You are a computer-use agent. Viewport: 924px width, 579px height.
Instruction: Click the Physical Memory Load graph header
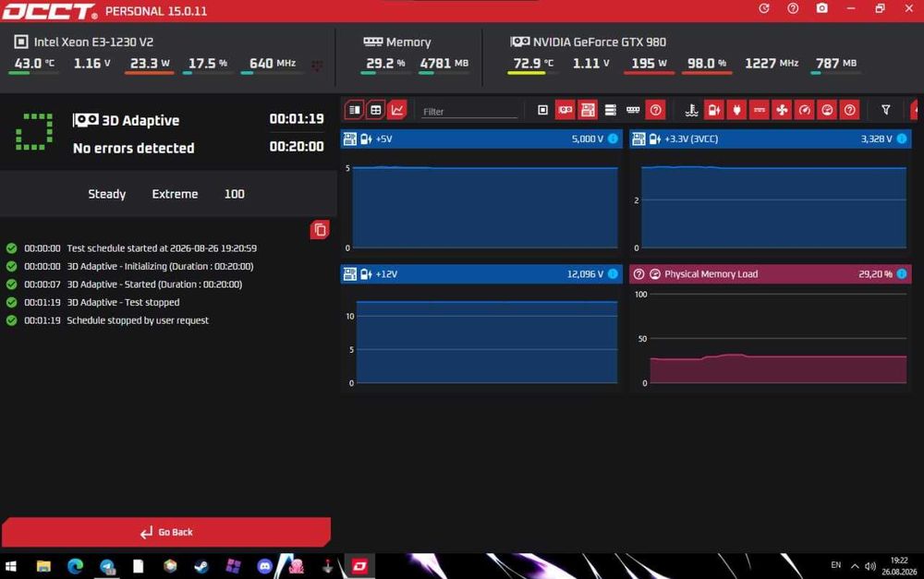pyautogui.click(x=771, y=274)
